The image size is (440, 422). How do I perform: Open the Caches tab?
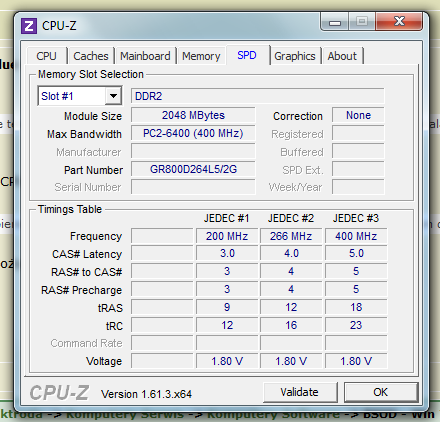(91, 56)
